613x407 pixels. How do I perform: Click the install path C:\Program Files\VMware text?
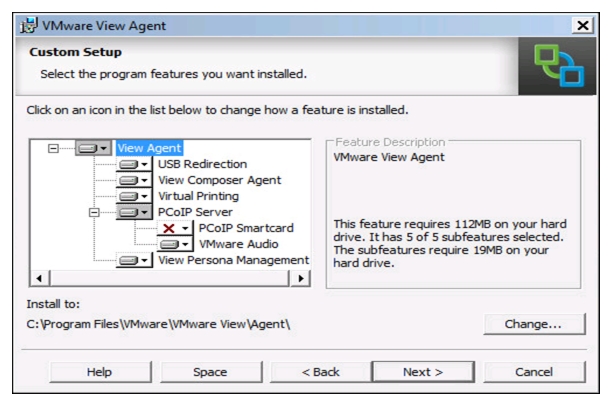(x=158, y=324)
